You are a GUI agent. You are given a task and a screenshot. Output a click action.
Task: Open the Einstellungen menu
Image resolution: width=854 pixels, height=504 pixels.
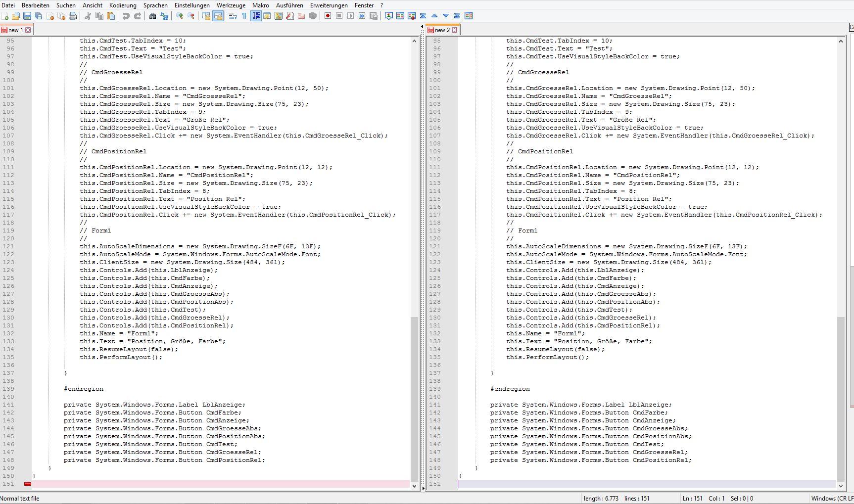pos(192,5)
